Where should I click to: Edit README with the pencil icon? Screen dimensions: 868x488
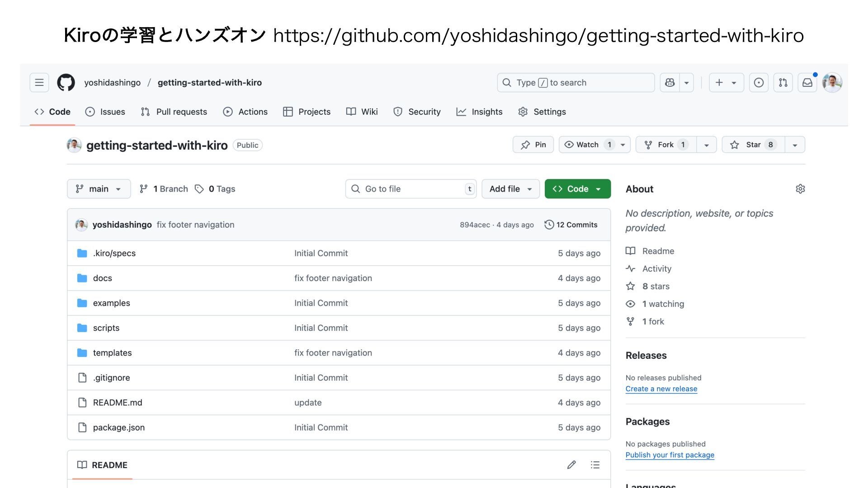tap(571, 465)
